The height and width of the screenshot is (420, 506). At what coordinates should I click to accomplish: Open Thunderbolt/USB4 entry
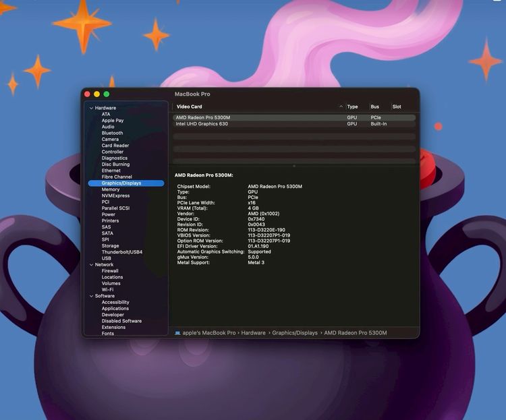pos(122,252)
